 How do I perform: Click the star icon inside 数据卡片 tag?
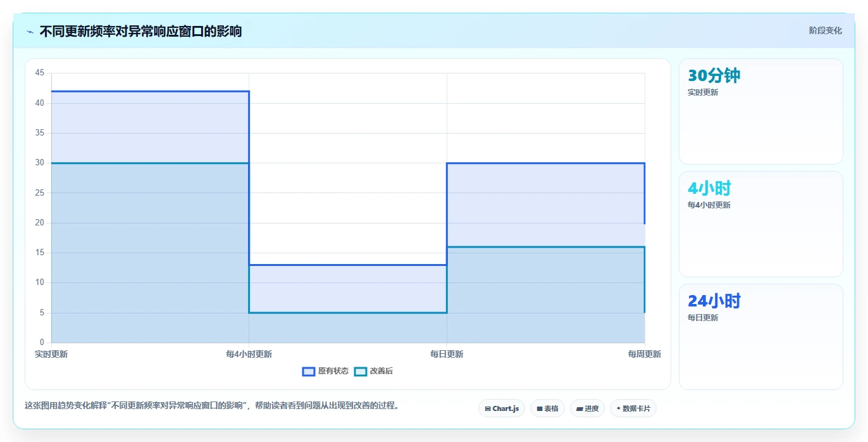[619, 408]
